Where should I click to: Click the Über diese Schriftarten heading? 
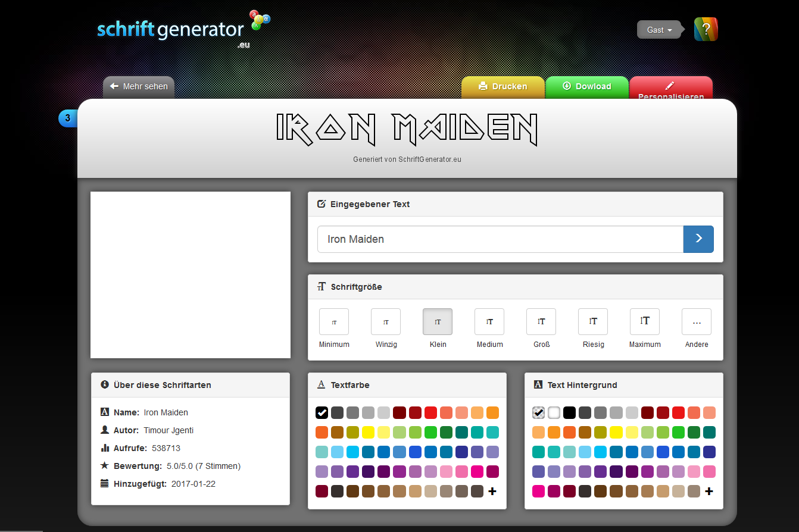tap(162, 385)
